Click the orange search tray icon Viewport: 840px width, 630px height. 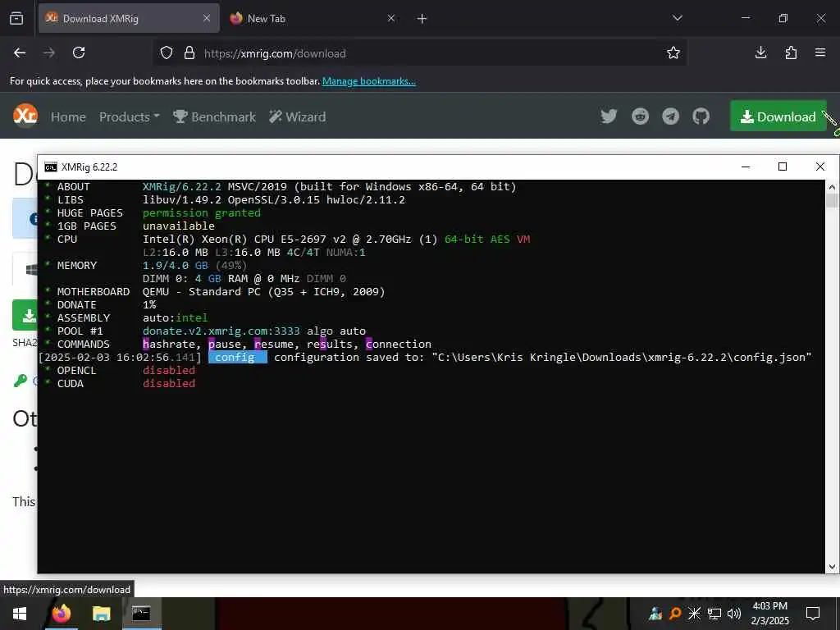point(675,614)
